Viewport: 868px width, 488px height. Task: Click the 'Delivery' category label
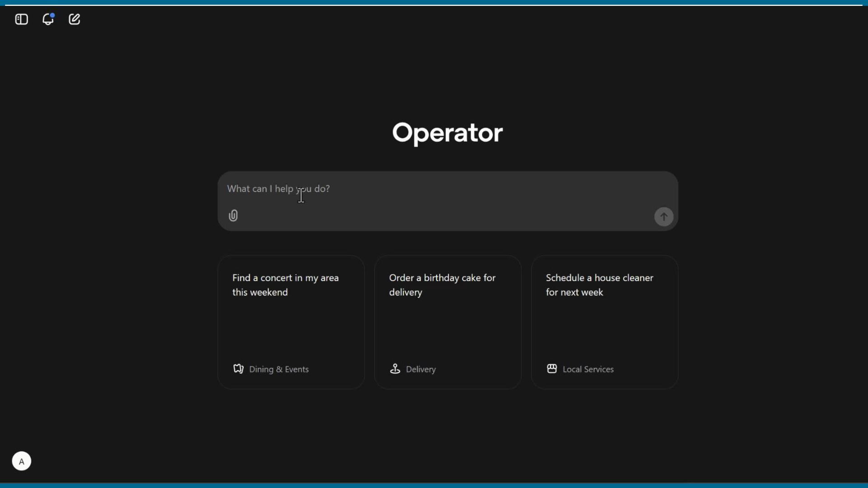[x=421, y=370]
